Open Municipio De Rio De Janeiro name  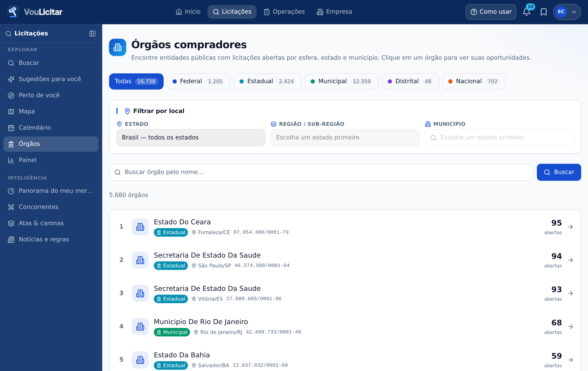pos(201,322)
